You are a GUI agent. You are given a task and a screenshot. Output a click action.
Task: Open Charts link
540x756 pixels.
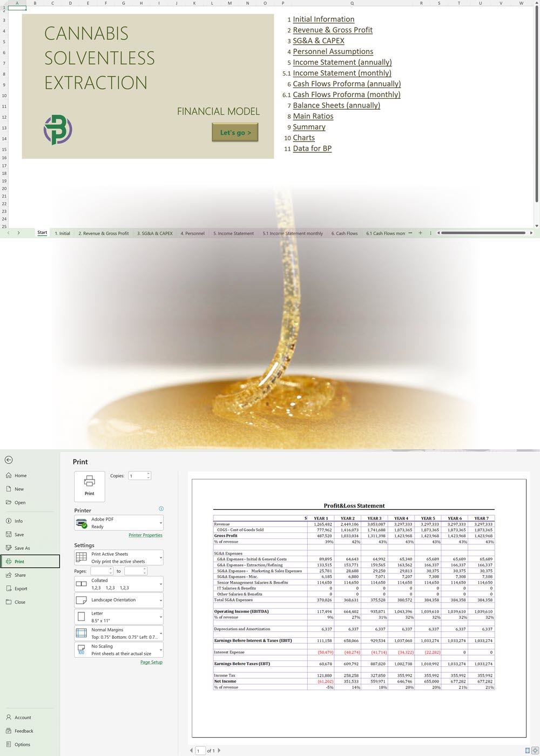click(x=303, y=138)
